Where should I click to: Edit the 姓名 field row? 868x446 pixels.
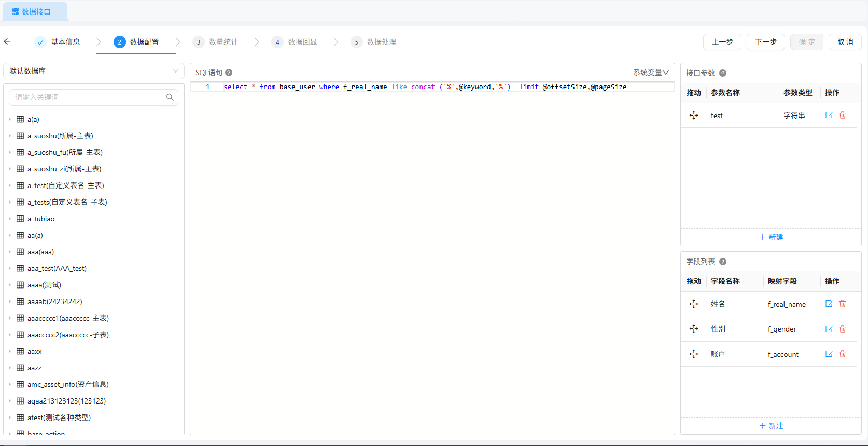tap(829, 304)
